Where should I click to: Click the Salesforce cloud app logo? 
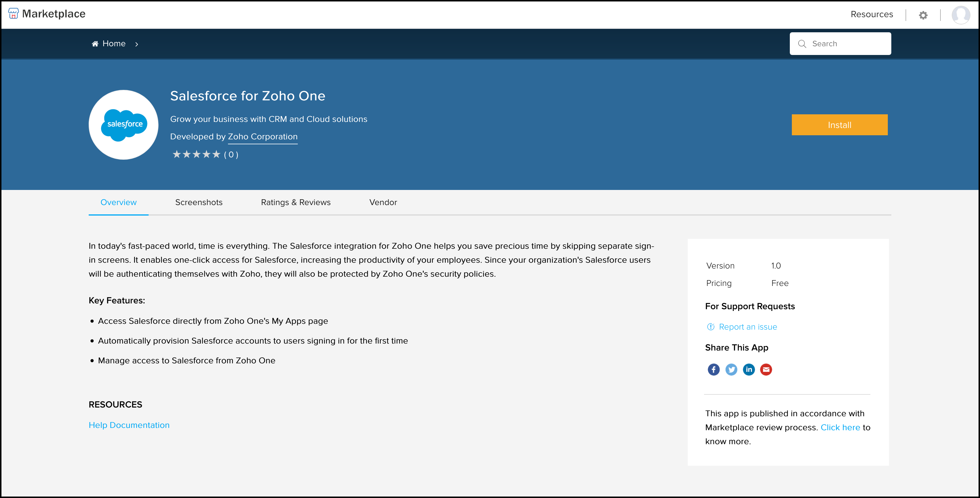tap(124, 125)
